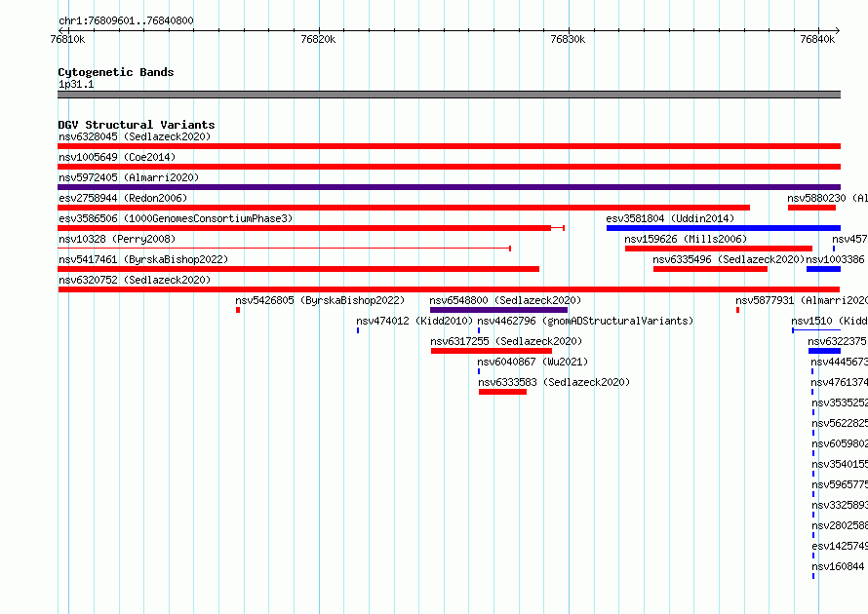Open variant nsv6328045 (Sedlazeck2020)
The image size is (868, 614).
tap(135, 136)
